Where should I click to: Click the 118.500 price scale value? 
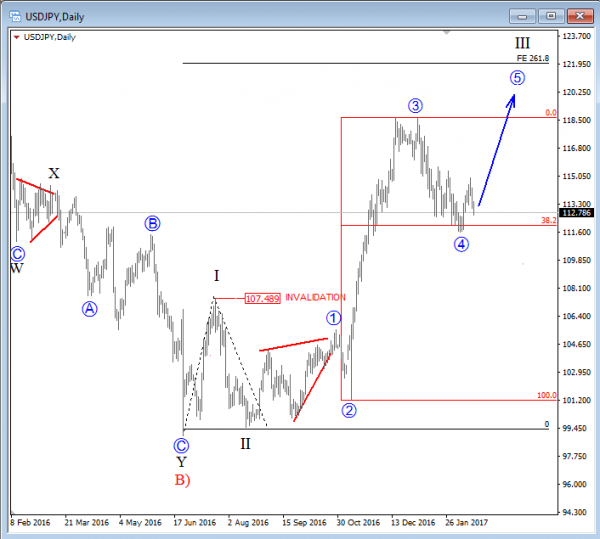point(577,120)
